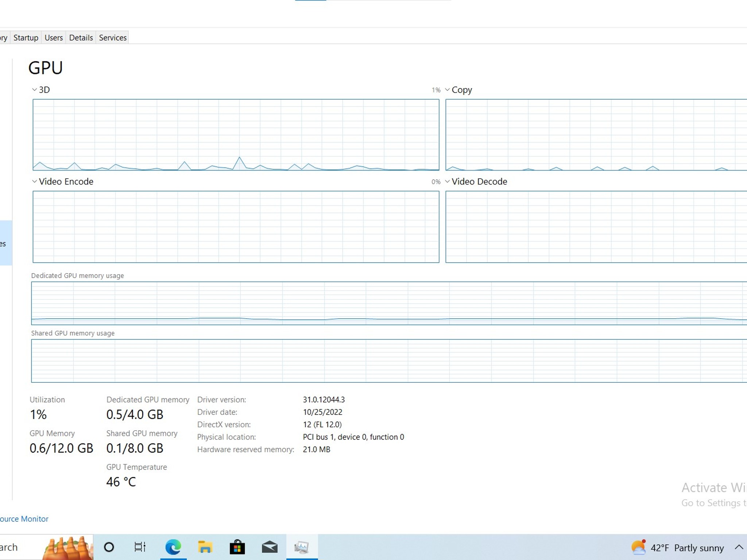
Task: Click the Physical location label
Action: coord(227,437)
